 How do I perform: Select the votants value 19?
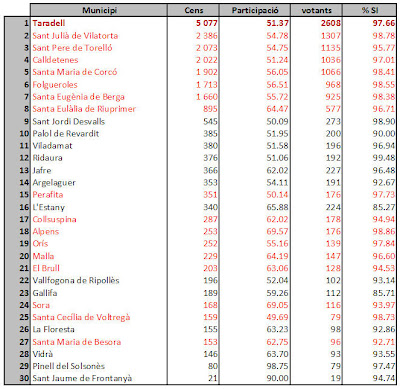tap(336, 378)
